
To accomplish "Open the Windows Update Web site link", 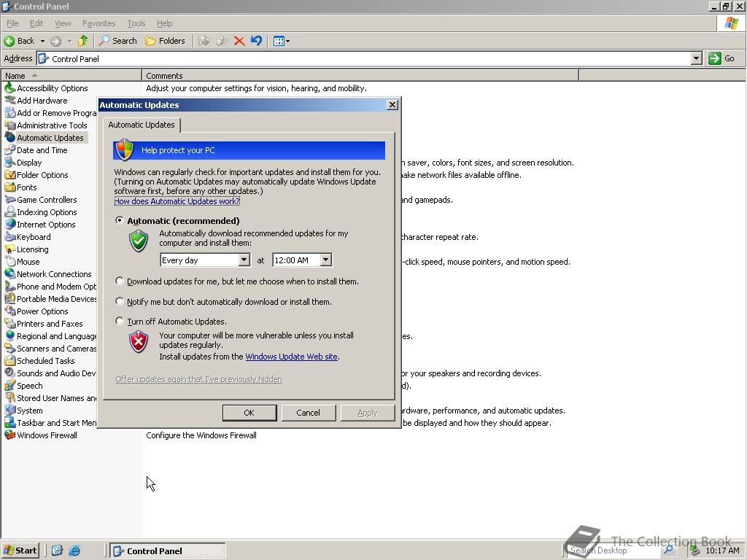I will [291, 357].
